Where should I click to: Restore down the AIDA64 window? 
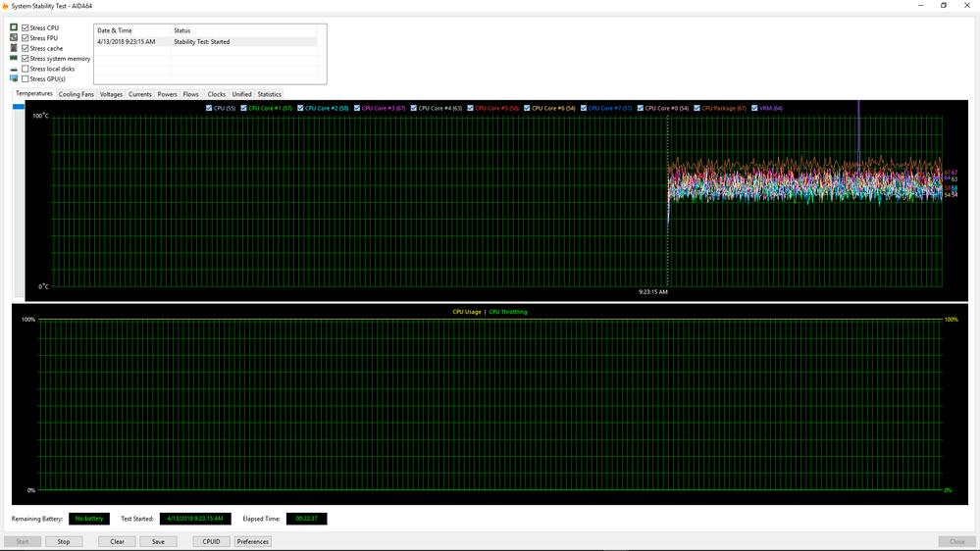click(944, 6)
